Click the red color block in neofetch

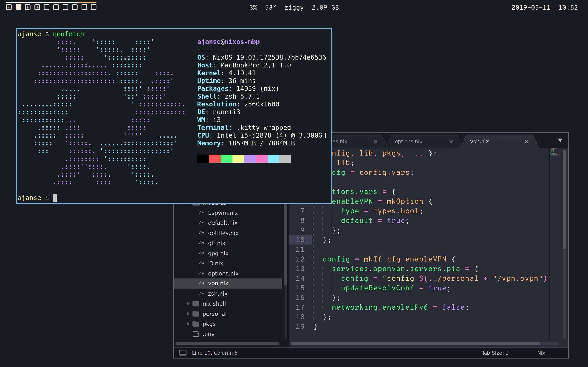(215, 159)
